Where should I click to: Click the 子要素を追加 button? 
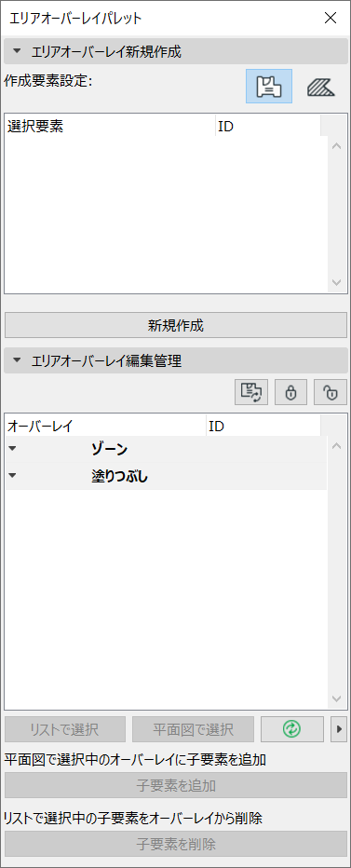[x=175, y=785]
